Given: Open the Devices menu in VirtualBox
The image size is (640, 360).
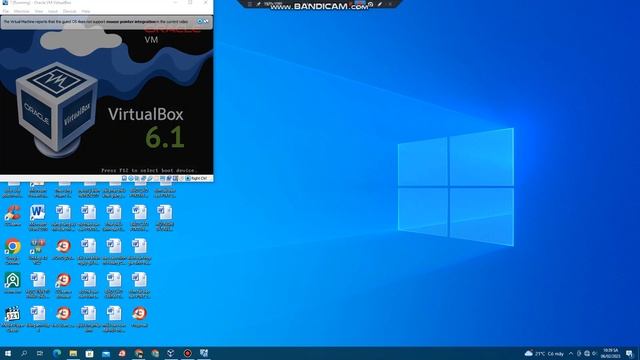Looking at the screenshot, I should pyautogui.click(x=69, y=11).
